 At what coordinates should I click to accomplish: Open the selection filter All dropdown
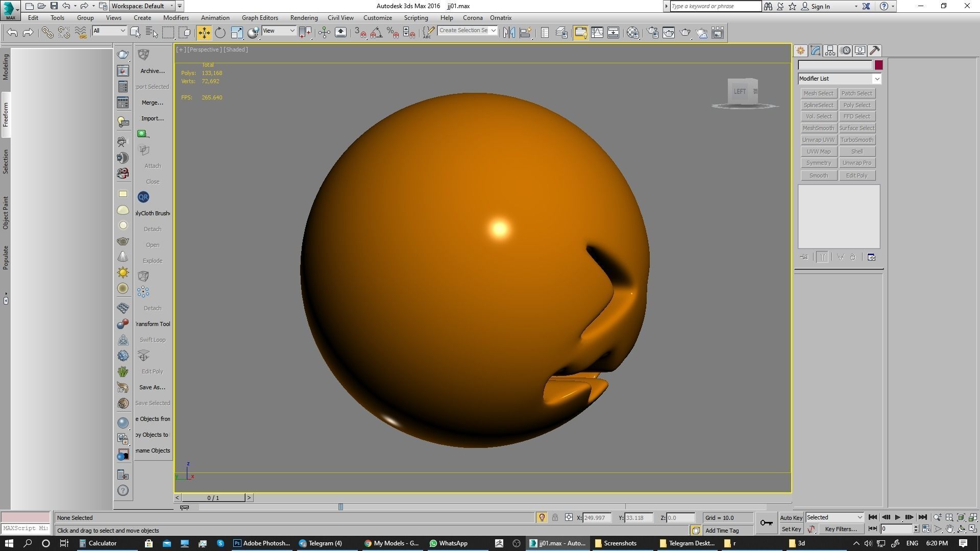coord(109,31)
